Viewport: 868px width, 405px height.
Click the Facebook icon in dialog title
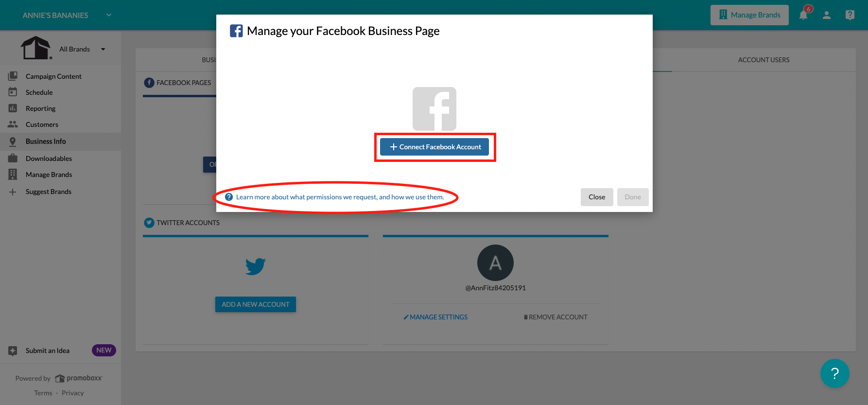[x=236, y=31]
